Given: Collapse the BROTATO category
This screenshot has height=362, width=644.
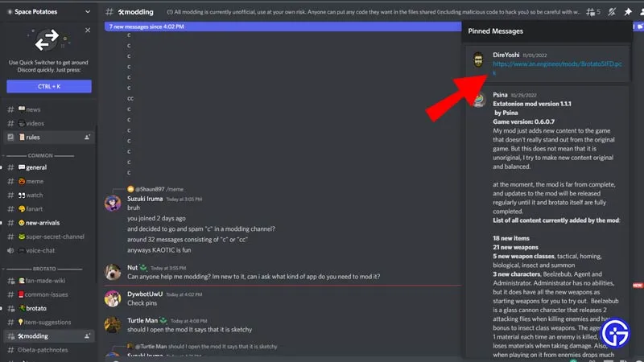Looking at the screenshot, I should [x=44, y=269].
